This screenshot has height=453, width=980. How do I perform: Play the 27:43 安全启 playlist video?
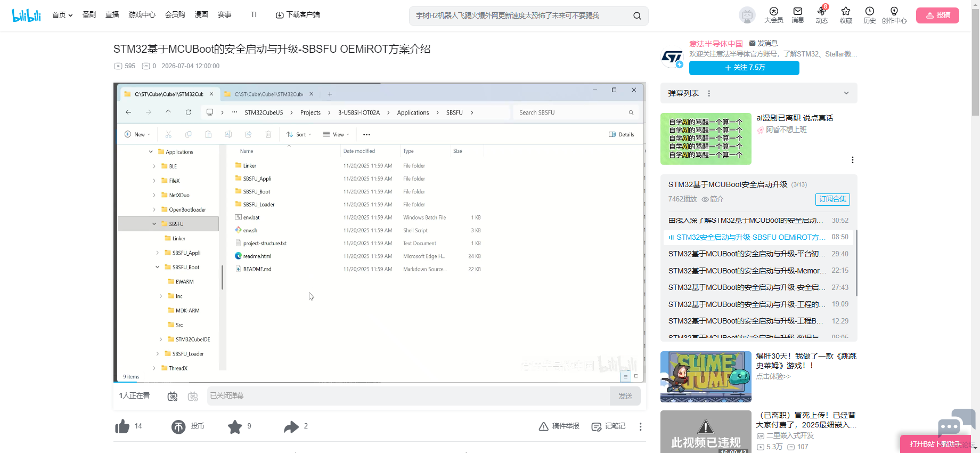point(758,287)
